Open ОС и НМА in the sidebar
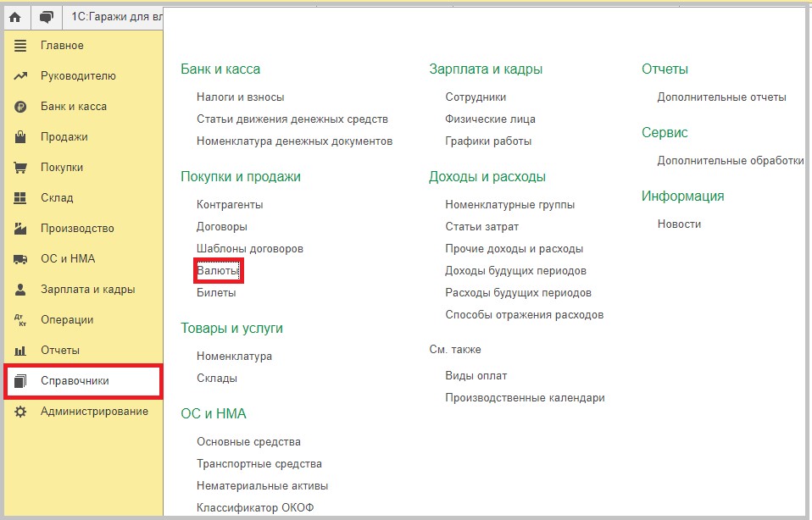Viewport: 812px width, 520px height. (68, 258)
